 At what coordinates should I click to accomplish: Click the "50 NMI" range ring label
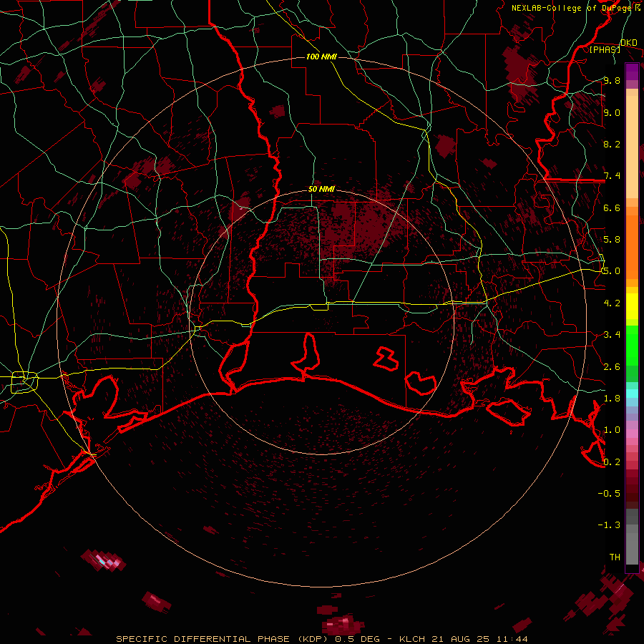[x=321, y=190]
